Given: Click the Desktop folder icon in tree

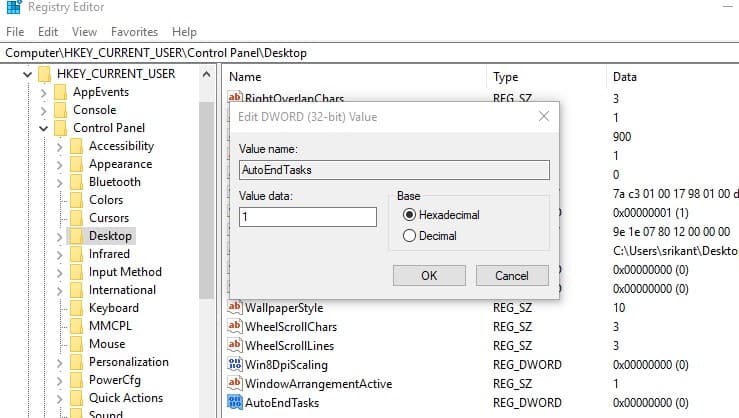Looking at the screenshot, I should [x=76, y=236].
